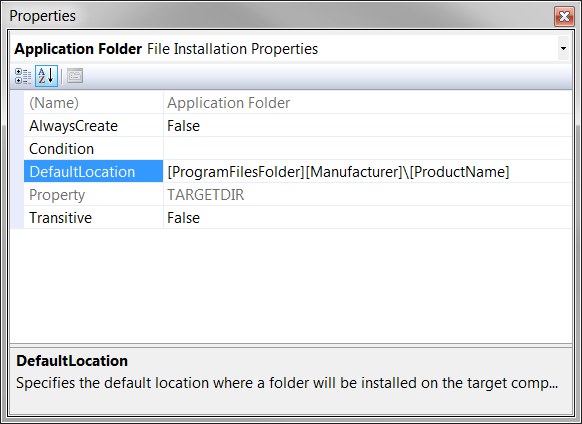Switch to Categorized view icon
This screenshot has width=582, height=424.
[23, 76]
